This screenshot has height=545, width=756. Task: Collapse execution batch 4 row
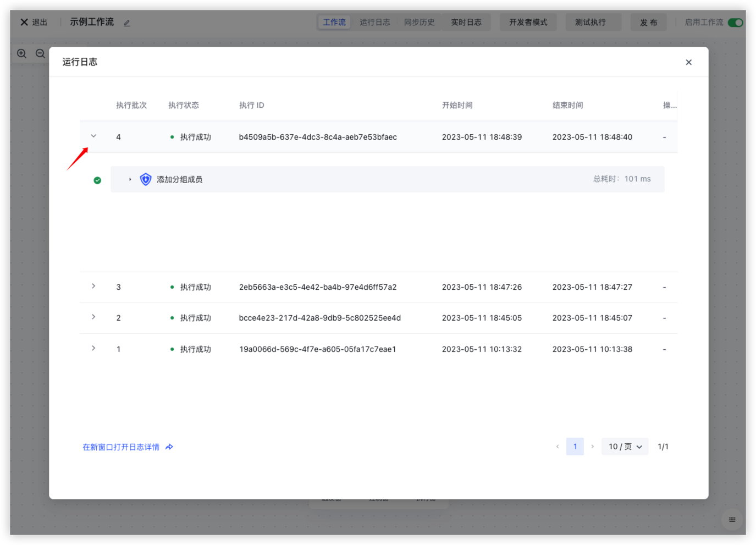tap(93, 136)
